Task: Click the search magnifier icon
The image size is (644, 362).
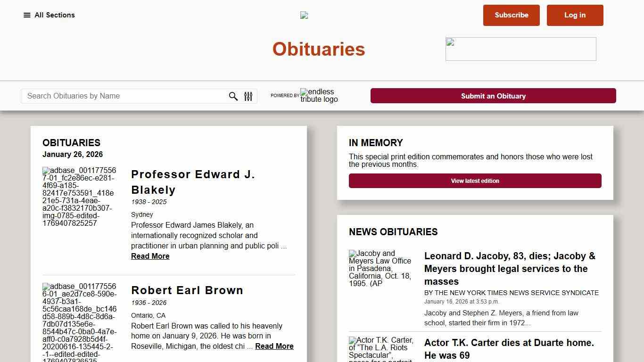Action: (233, 96)
